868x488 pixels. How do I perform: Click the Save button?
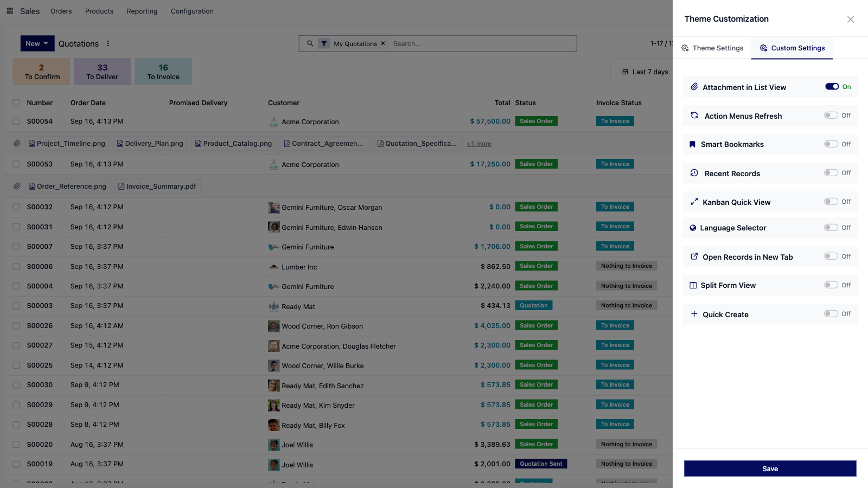point(770,468)
